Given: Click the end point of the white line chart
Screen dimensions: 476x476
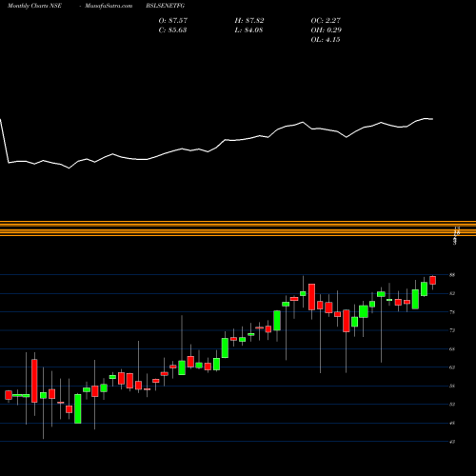Looking at the screenshot, I should coord(432,119).
